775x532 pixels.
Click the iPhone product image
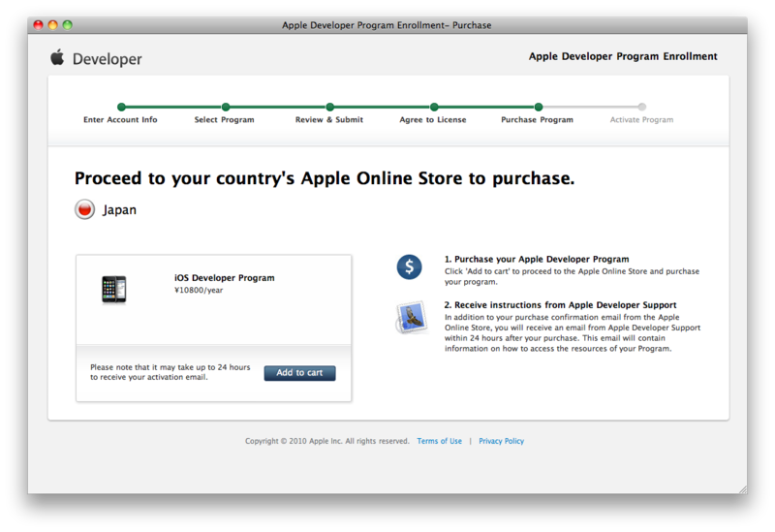(x=114, y=289)
